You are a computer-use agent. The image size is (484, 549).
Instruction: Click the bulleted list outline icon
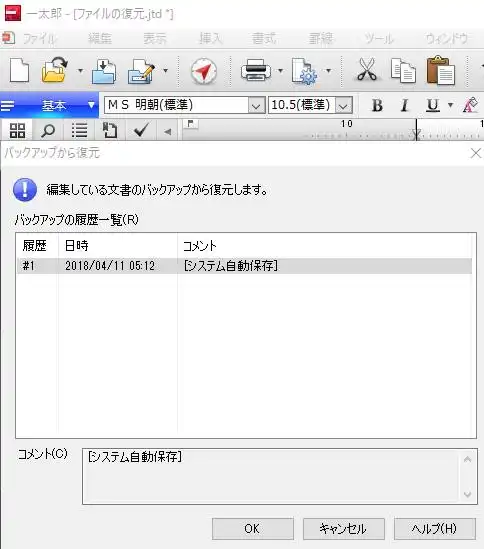(79, 131)
